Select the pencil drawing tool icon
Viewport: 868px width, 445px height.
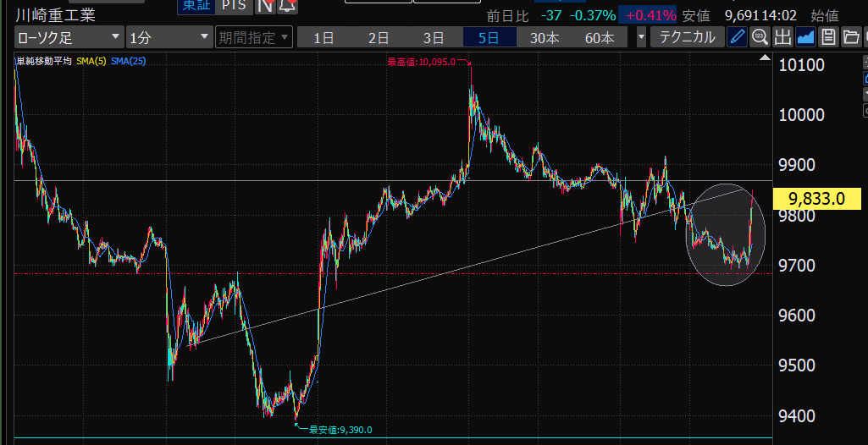pos(738,36)
